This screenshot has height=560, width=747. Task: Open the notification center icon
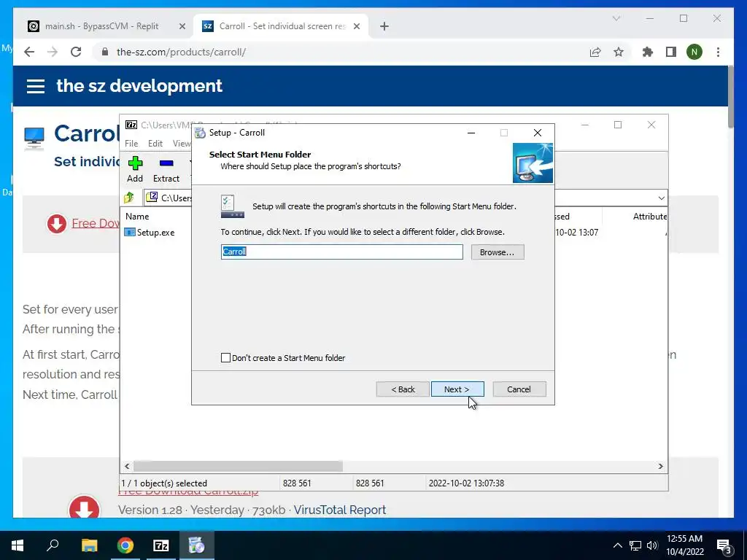pyautogui.click(x=724, y=547)
